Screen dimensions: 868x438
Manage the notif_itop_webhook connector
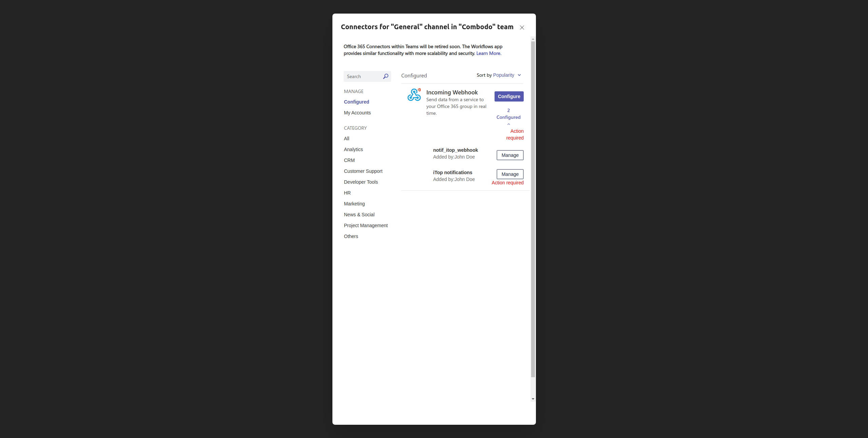(510, 155)
